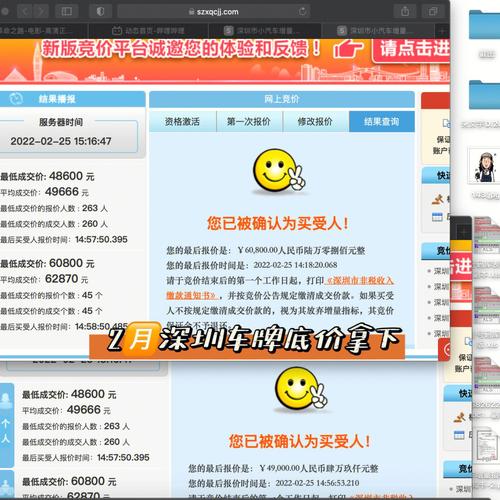Switch to the bilibili 动态首页 browser tab
This screenshot has width=500, height=500.
[x=148, y=31]
